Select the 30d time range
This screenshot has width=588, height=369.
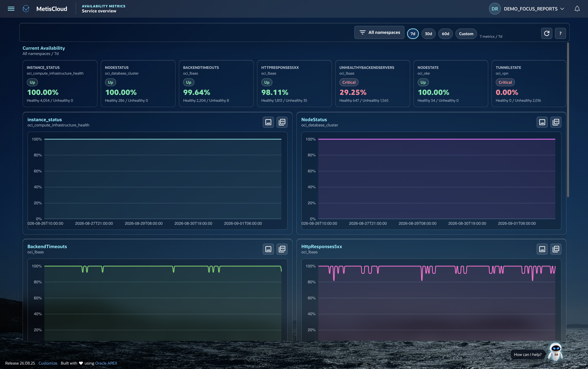(428, 34)
